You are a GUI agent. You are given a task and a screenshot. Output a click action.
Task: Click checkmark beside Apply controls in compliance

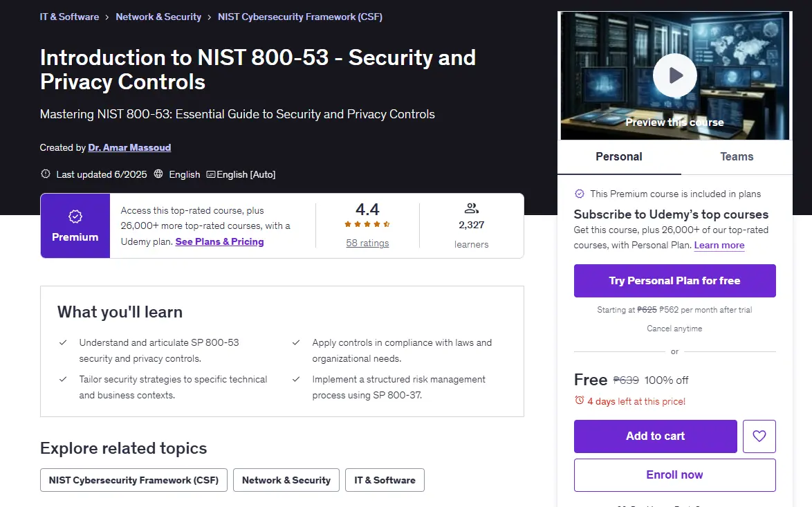point(296,342)
